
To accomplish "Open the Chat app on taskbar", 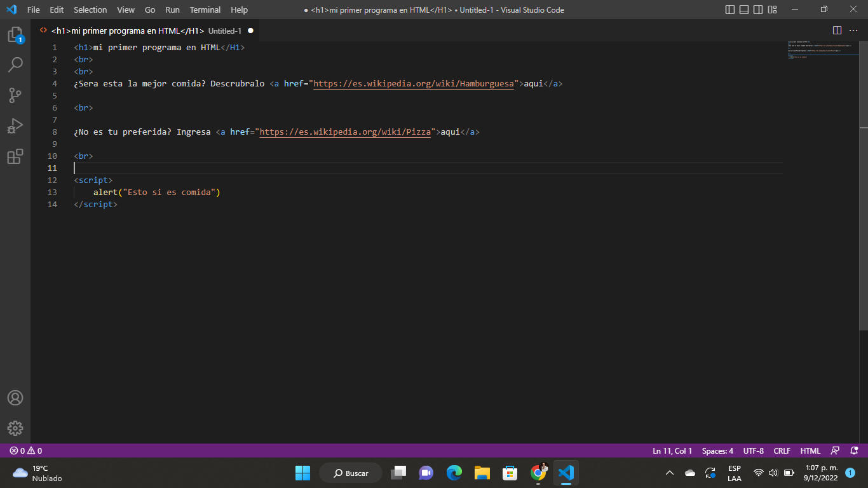I will [426, 473].
